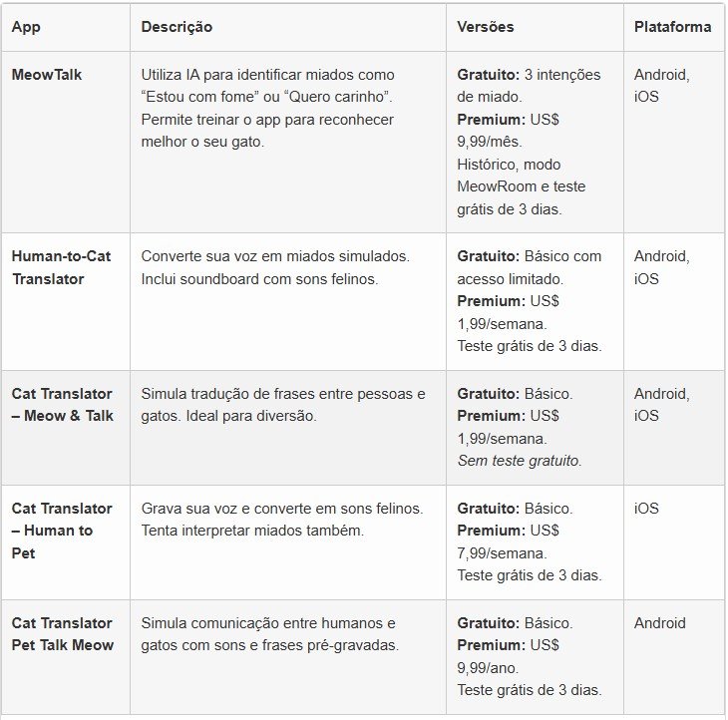
Task: Click the italic 'Sem teste gratuito' text
Action: click(519, 461)
